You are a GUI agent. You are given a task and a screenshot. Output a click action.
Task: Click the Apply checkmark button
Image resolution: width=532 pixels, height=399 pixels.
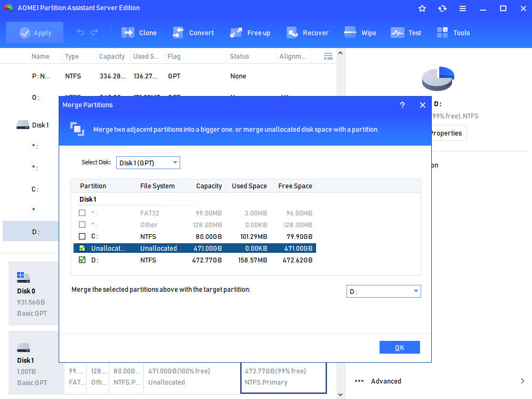[35, 33]
